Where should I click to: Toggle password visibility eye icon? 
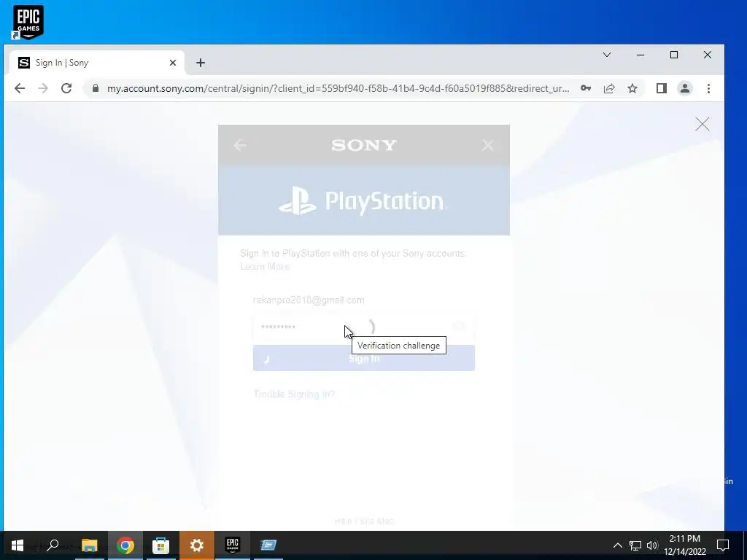click(x=460, y=327)
